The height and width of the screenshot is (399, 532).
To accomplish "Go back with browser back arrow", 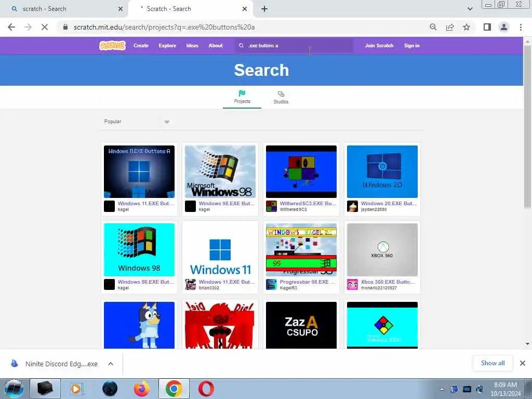I will [11, 27].
